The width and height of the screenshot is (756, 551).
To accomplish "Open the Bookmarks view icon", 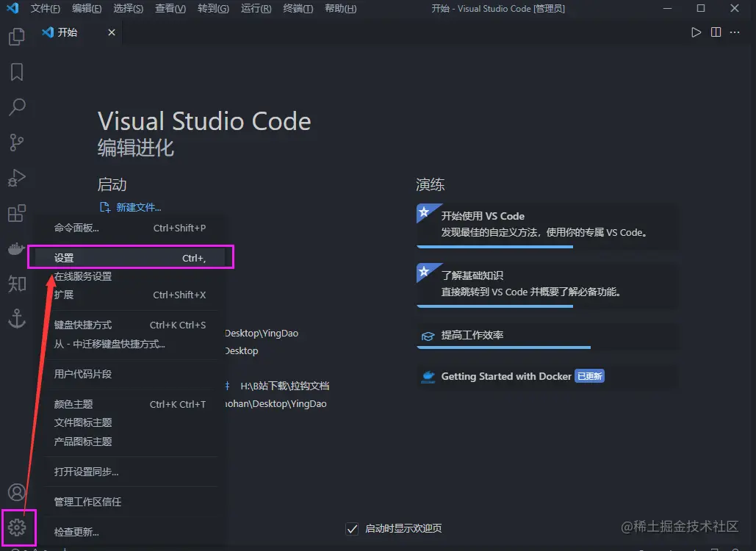I will coord(17,72).
